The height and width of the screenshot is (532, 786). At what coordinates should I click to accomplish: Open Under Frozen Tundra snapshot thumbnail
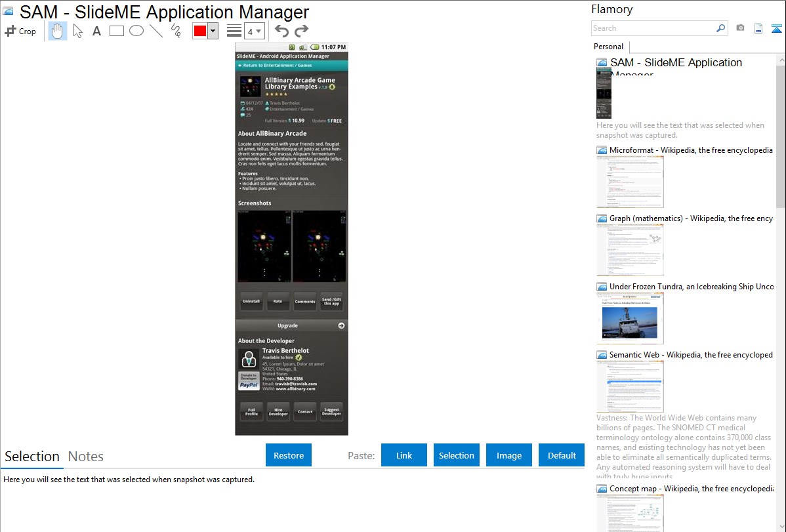tap(630, 318)
